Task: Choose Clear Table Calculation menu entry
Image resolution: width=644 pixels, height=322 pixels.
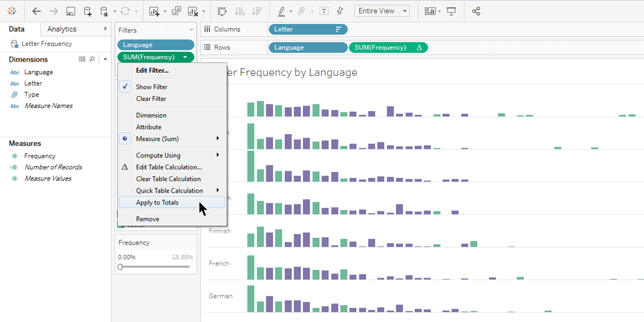Action: pyautogui.click(x=168, y=179)
